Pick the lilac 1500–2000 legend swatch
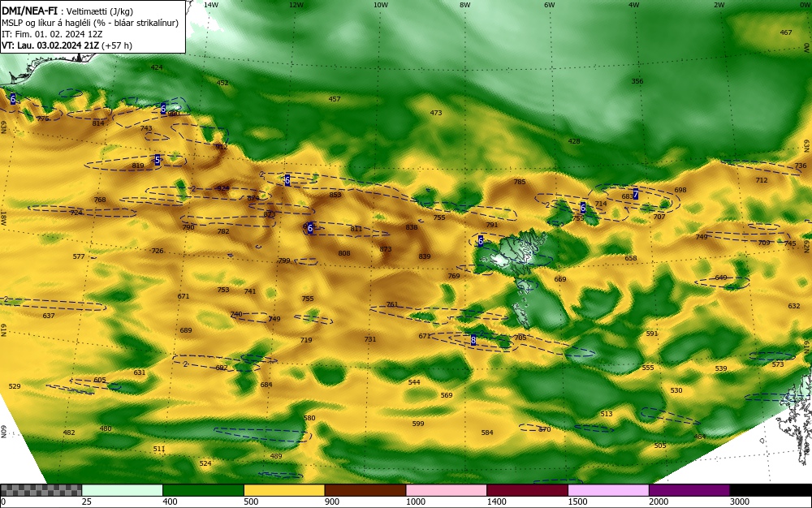Viewport: 812px width, 508px height. click(608, 490)
